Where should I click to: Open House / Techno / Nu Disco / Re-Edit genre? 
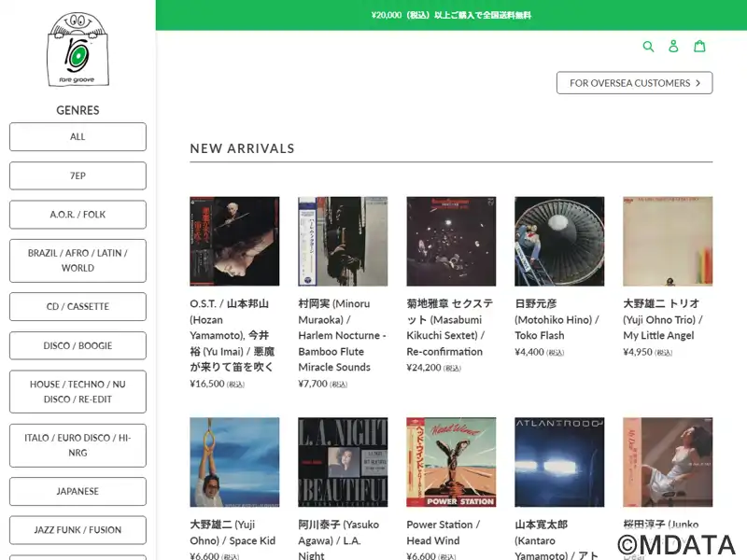pos(78,391)
